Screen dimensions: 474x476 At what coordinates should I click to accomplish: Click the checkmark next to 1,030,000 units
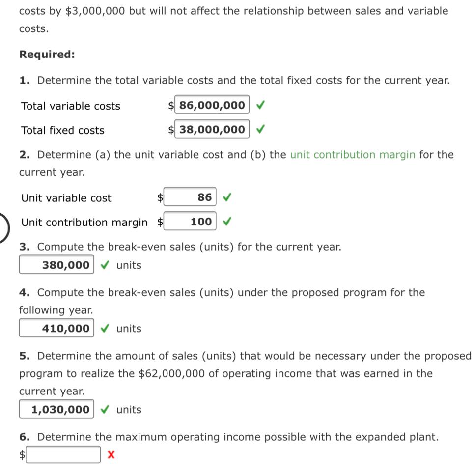tap(104, 409)
